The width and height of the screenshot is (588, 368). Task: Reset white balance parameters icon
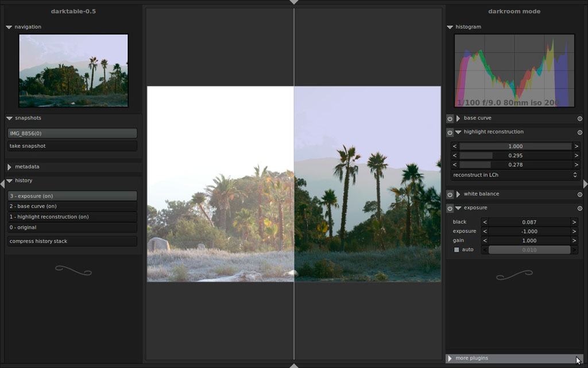[x=580, y=194]
